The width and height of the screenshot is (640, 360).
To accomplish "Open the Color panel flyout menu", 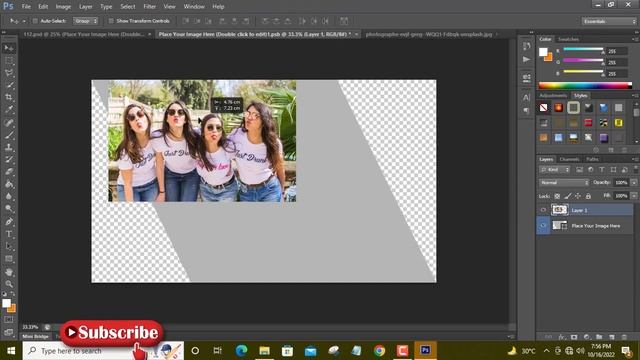I will 635,39.
